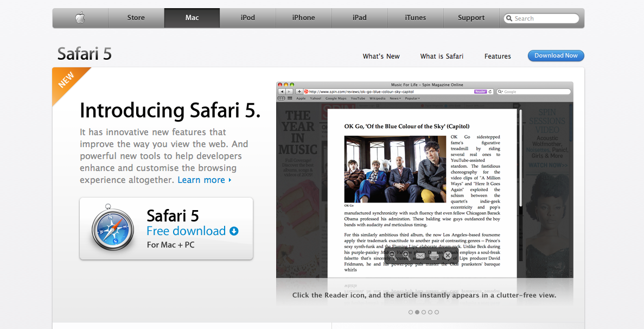Image resolution: width=644 pixels, height=329 pixels.
Task: Click the article title OK Go heading
Action: pos(406,126)
